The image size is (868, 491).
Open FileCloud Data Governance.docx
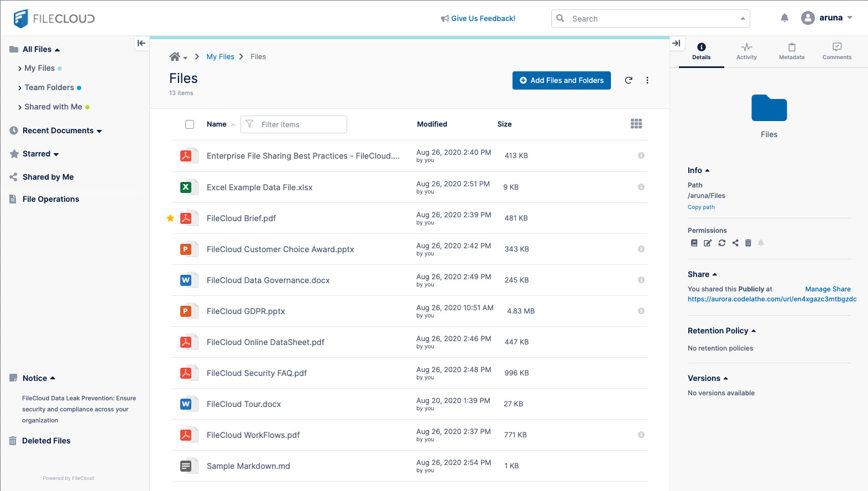click(x=268, y=280)
